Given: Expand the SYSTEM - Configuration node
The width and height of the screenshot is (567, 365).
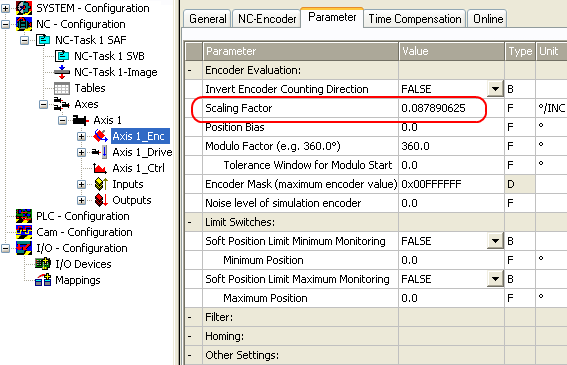Looking at the screenshot, I should pos(5,8).
